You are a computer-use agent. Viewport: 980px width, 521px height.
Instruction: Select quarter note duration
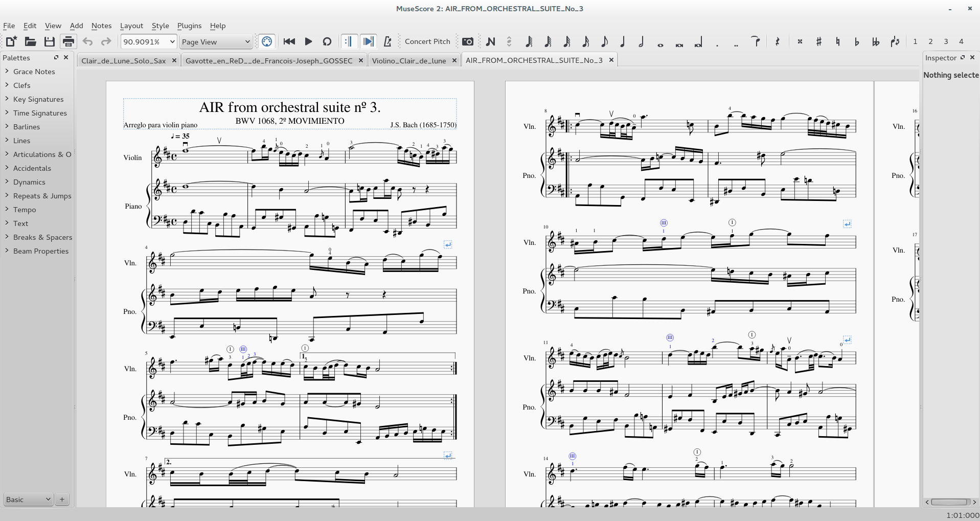623,41
